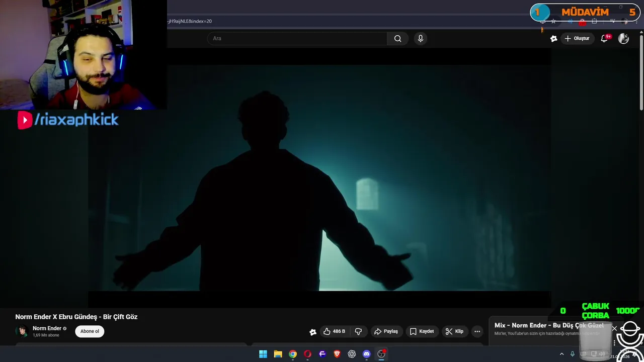The image size is (644, 362).
Task: Save the video with the Kaydet button
Action: pos(422,331)
